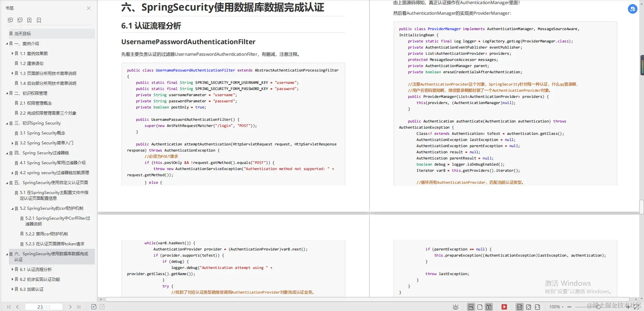Click the page number input field

[x=44, y=307]
